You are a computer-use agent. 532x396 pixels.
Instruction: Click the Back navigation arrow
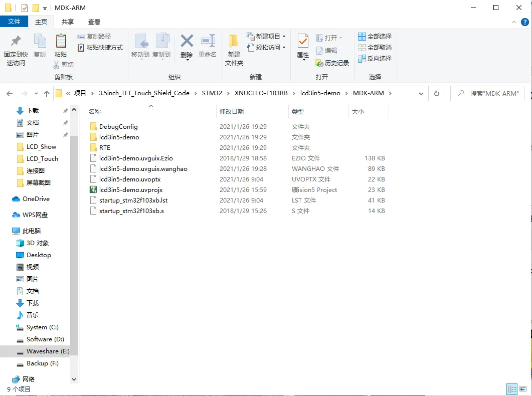point(10,94)
